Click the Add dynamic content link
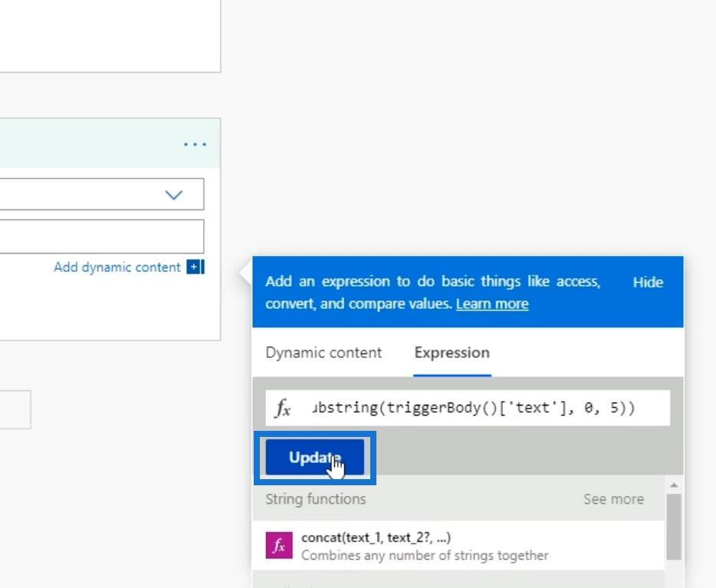 click(x=117, y=267)
